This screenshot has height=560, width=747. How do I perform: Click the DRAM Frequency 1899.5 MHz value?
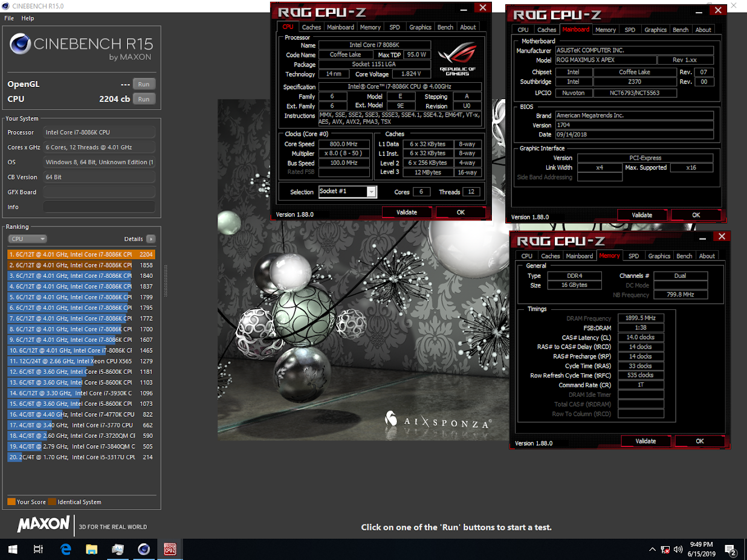coord(641,318)
